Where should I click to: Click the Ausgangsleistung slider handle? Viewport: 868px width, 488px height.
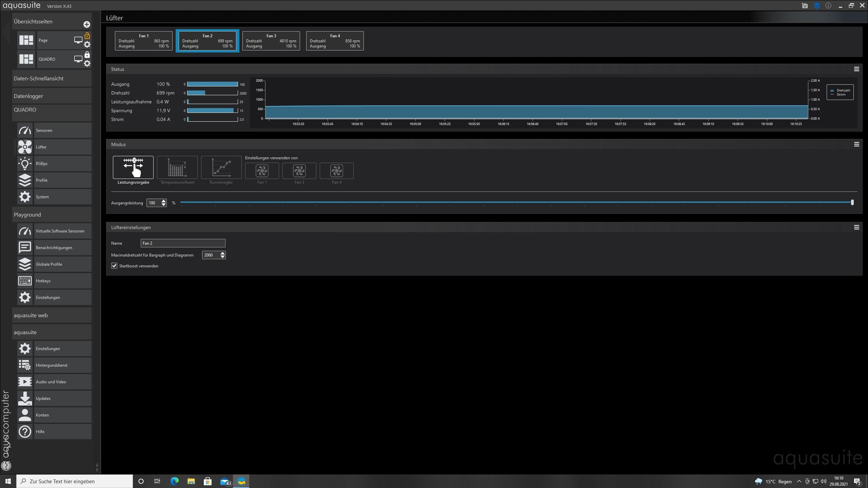point(852,202)
